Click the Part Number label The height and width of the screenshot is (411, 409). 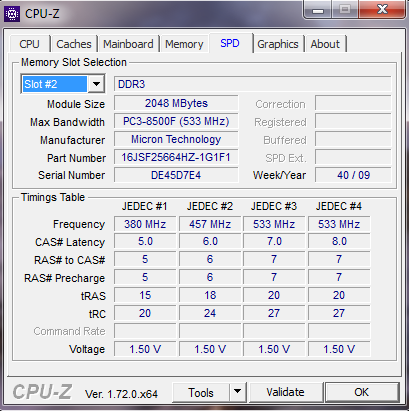tap(76, 158)
